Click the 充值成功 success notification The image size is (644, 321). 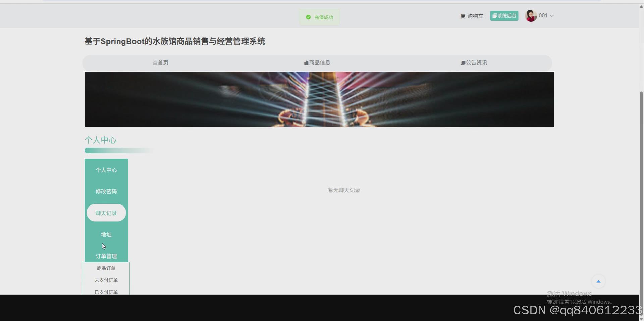(319, 17)
